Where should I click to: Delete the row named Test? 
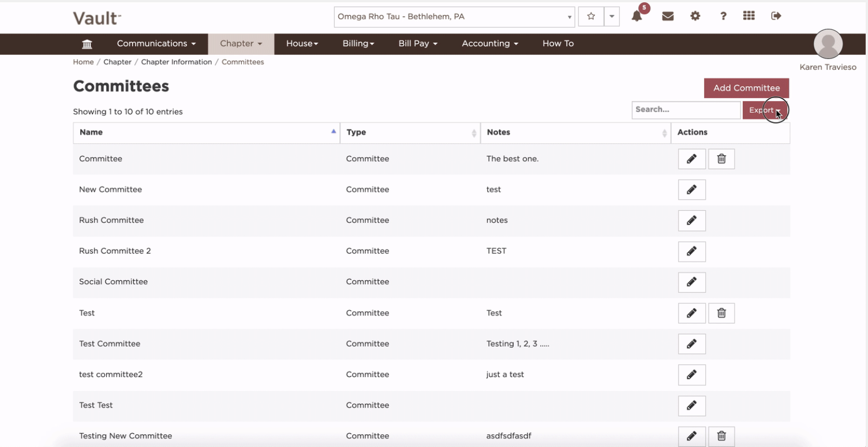[721, 313]
